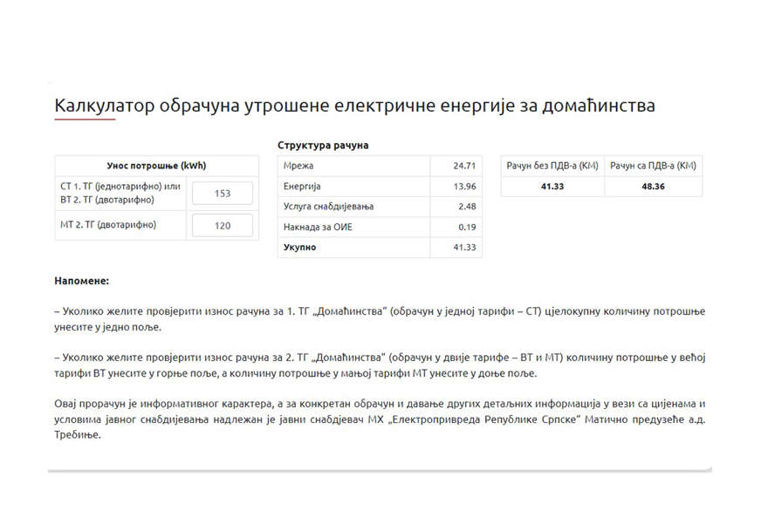The height and width of the screenshot is (532, 761).
Task: Click the network cost value 24.71
Action: 463,166
